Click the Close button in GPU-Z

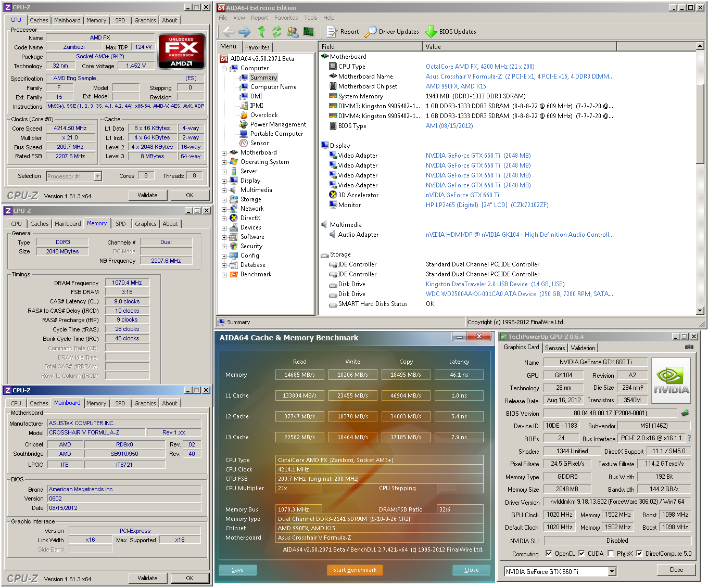click(676, 570)
